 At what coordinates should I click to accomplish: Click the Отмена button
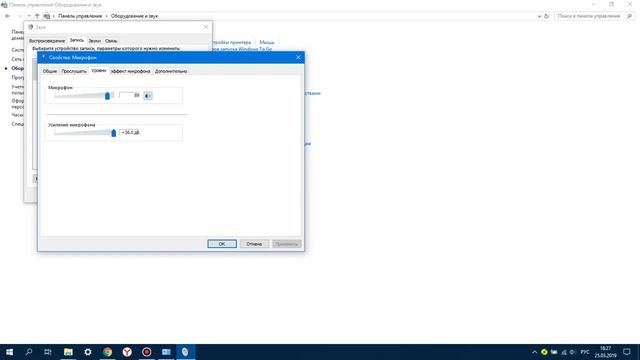[x=254, y=244]
